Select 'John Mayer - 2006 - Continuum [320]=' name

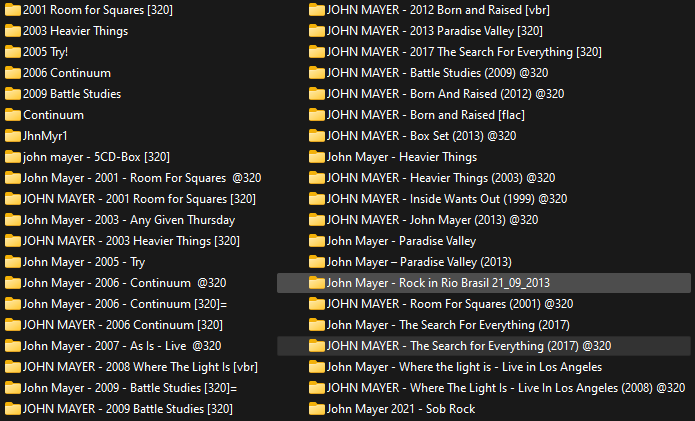[125, 304]
